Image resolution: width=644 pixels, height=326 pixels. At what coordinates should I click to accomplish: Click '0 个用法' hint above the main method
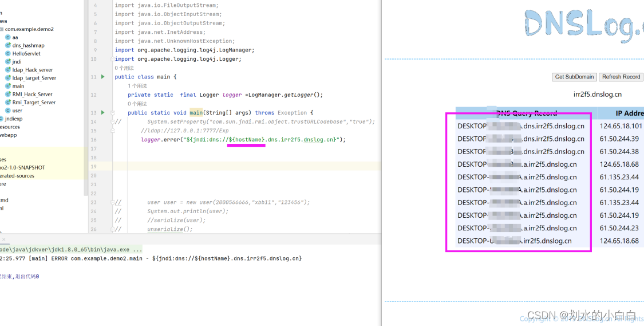[x=137, y=104]
